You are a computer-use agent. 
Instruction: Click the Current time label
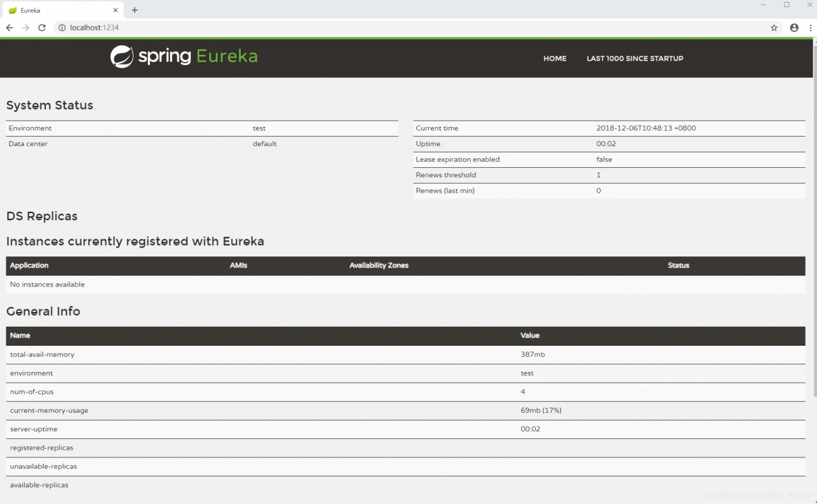click(437, 128)
